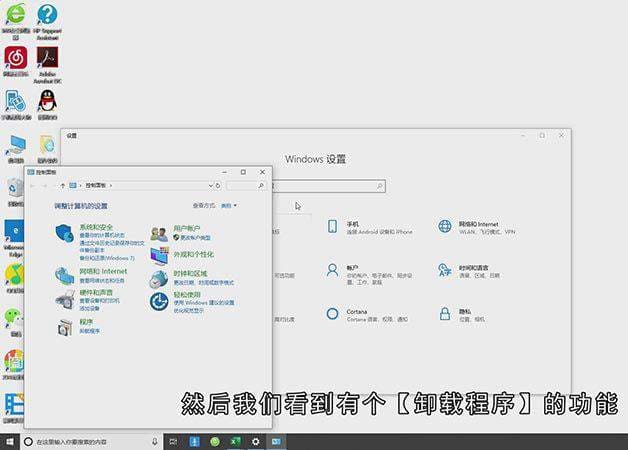This screenshot has height=450, width=628.
Task: Open Adobe Acrobat DC desktop icon
Action: tap(47, 65)
